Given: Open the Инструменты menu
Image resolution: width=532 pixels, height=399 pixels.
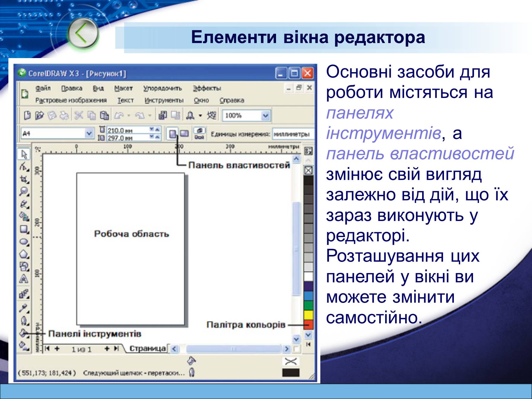Looking at the screenshot, I should click(x=164, y=100).
